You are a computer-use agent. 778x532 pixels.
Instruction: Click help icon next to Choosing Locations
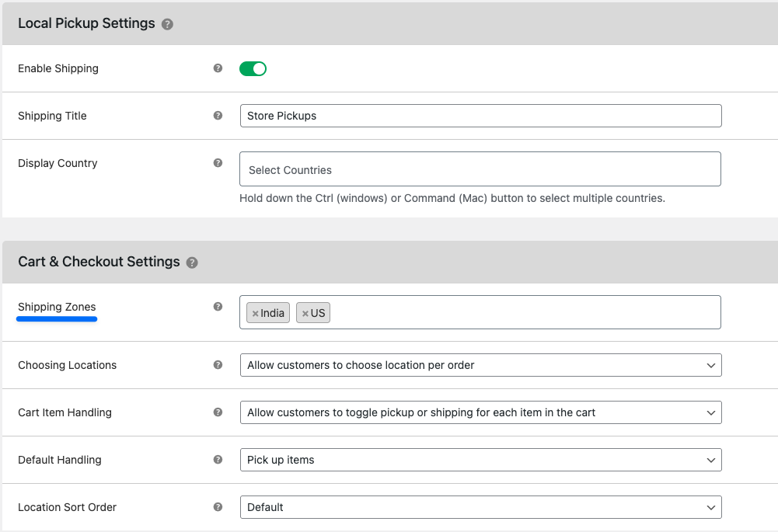(x=218, y=365)
